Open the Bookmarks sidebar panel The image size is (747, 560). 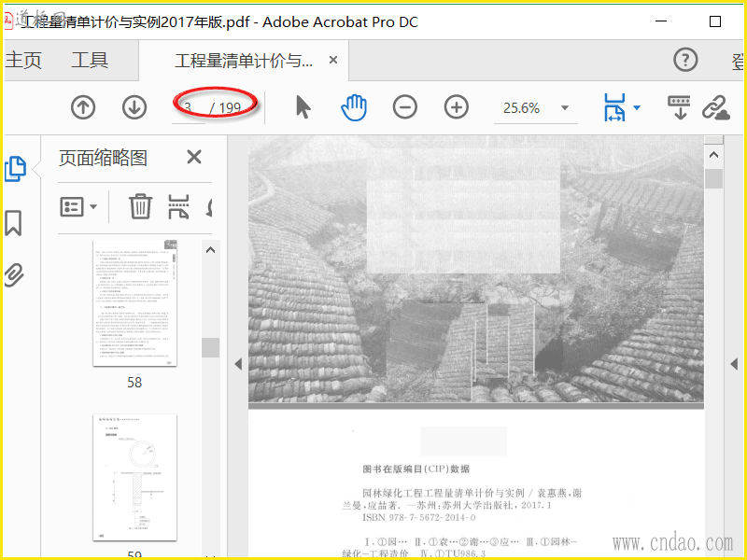click(13, 223)
